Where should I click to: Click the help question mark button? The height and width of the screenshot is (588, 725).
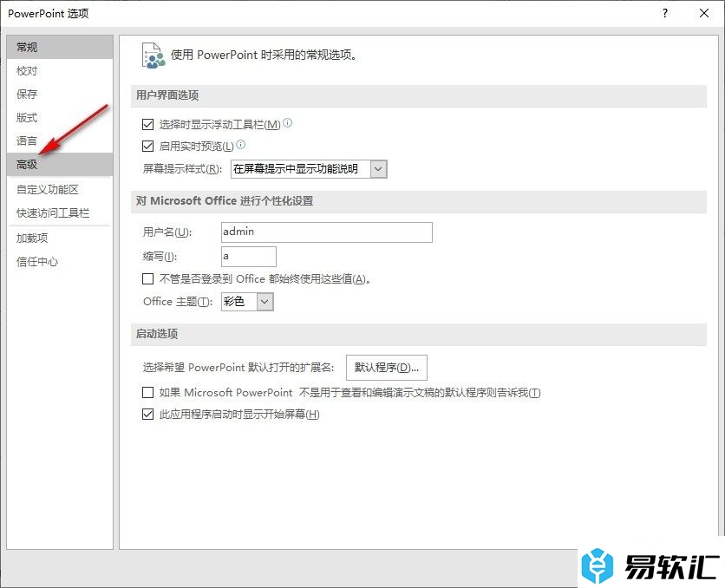pos(665,13)
